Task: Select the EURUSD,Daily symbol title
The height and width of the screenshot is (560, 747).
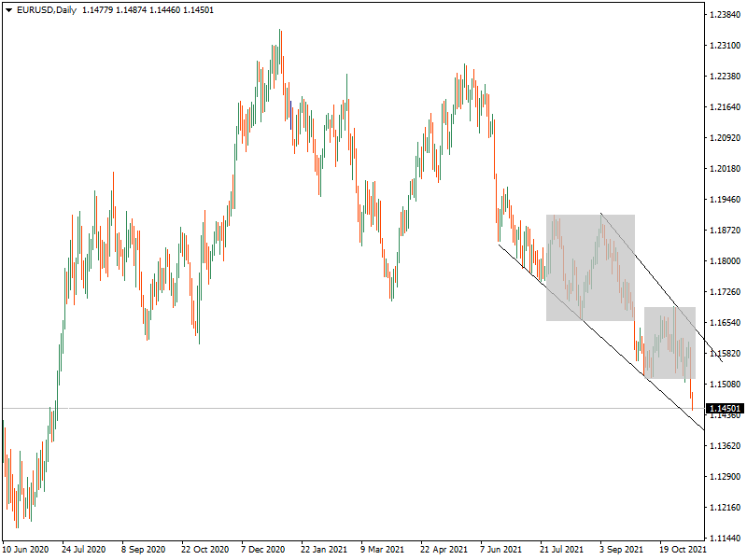Action: tap(47, 10)
